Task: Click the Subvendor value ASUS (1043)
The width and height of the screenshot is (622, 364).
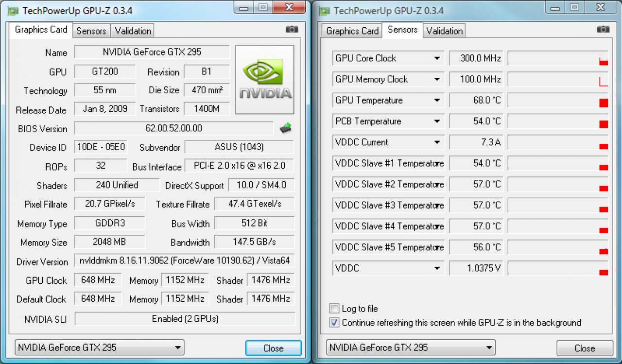Action: tap(239, 147)
